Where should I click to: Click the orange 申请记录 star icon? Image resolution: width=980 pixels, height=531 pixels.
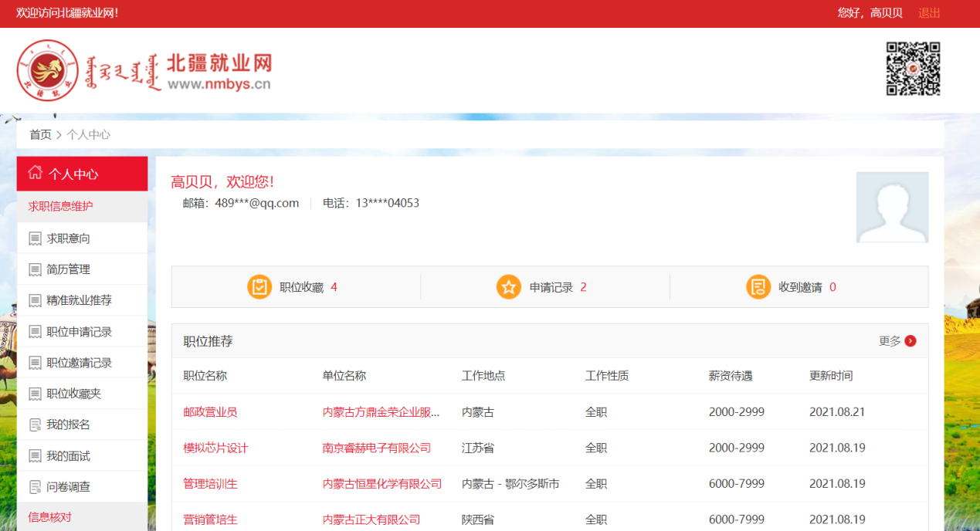[509, 287]
